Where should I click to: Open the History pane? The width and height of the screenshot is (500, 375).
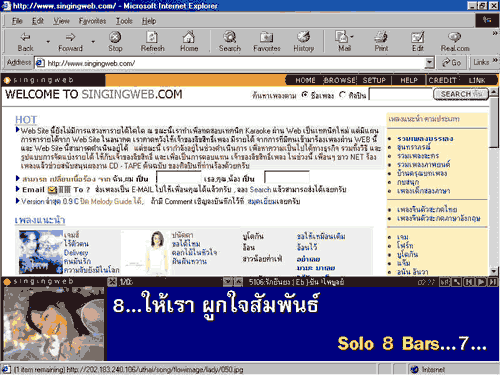click(304, 42)
